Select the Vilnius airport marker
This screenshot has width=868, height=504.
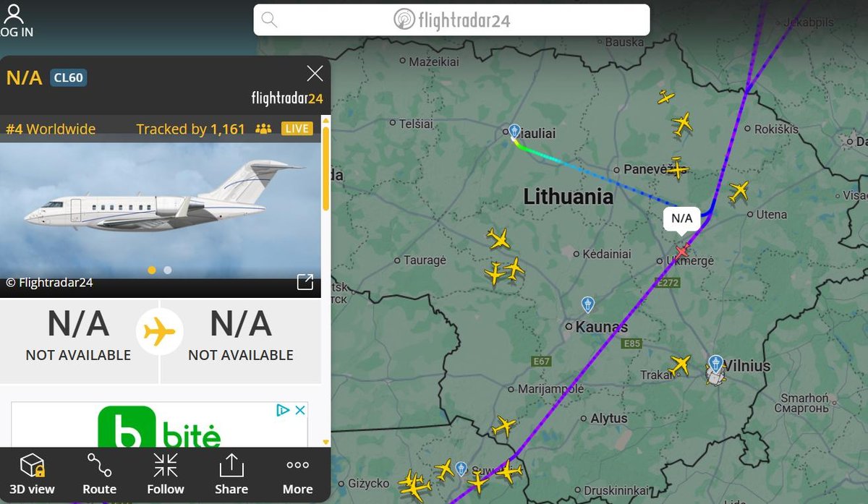715,363
